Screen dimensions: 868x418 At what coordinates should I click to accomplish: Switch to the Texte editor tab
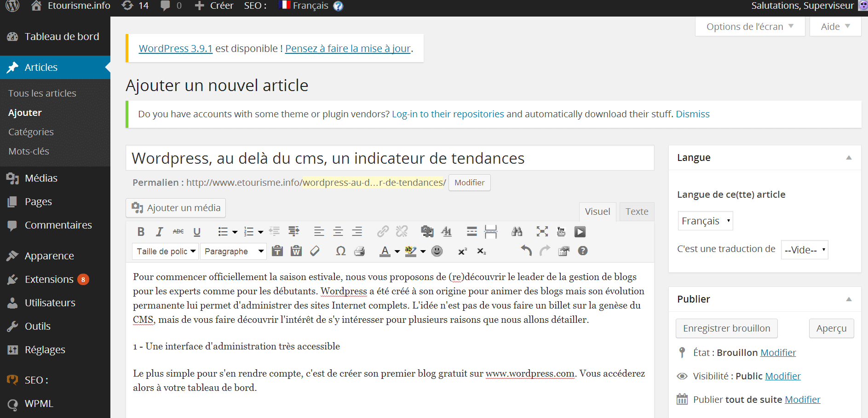(637, 212)
